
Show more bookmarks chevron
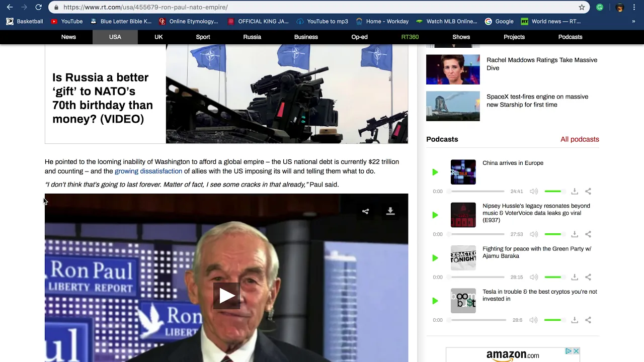click(633, 22)
